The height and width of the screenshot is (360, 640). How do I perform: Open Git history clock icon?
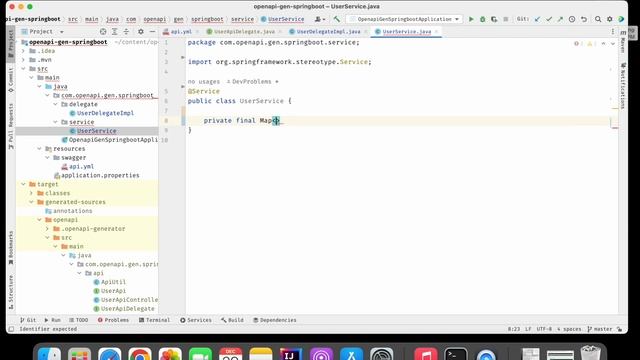click(x=572, y=19)
